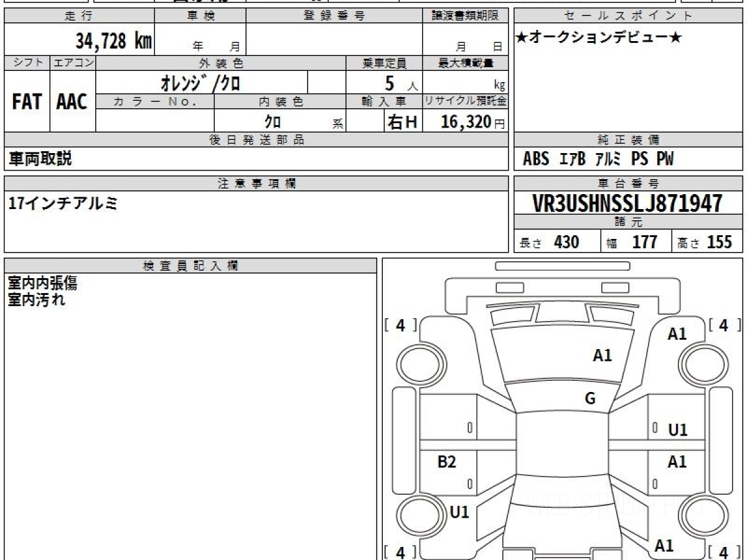
Task: Click the 最大積載量 header cell
Action: [x=466, y=63]
